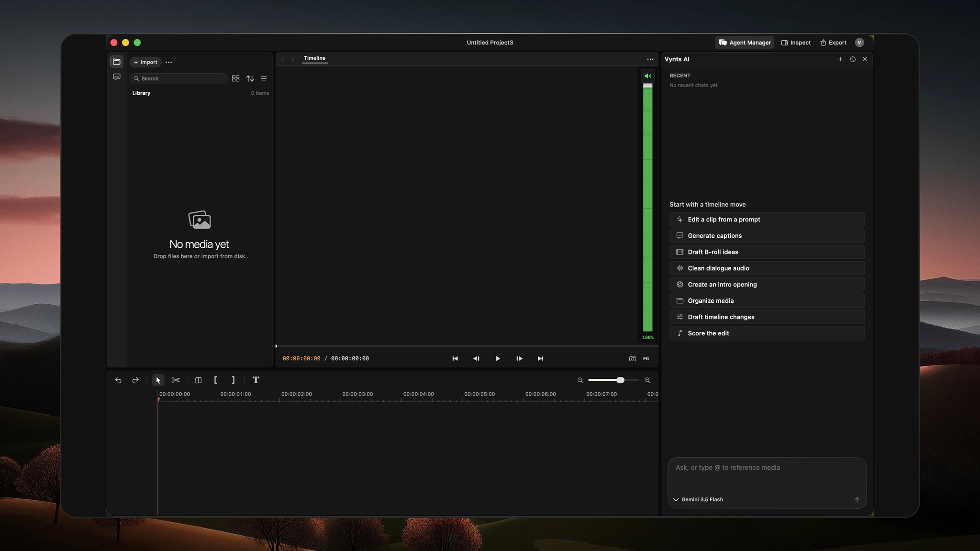Click the Library heading
The image size is (980, 551).
pyautogui.click(x=141, y=93)
